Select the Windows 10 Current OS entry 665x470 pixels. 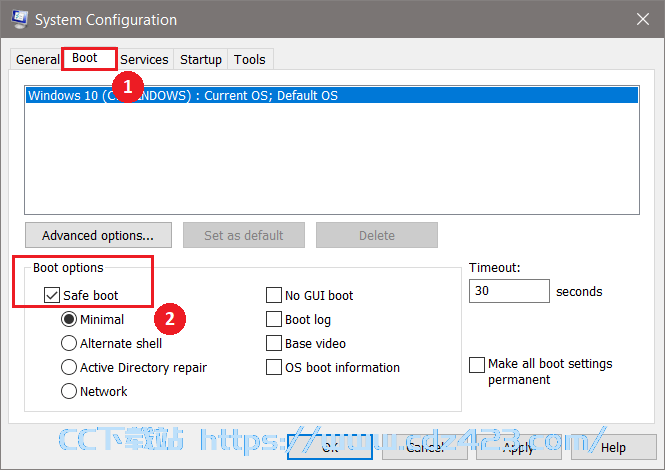pyautogui.click(x=332, y=95)
